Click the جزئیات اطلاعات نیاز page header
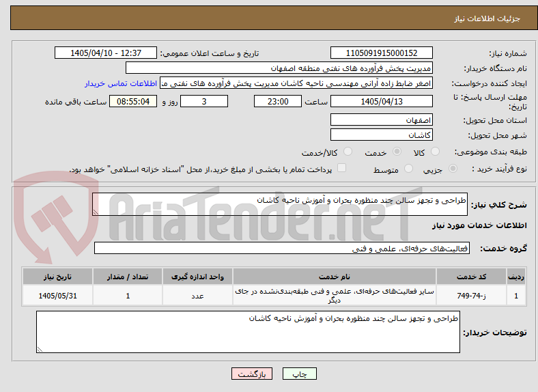The width and height of the screenshot is (538, 392). (487, 18)
